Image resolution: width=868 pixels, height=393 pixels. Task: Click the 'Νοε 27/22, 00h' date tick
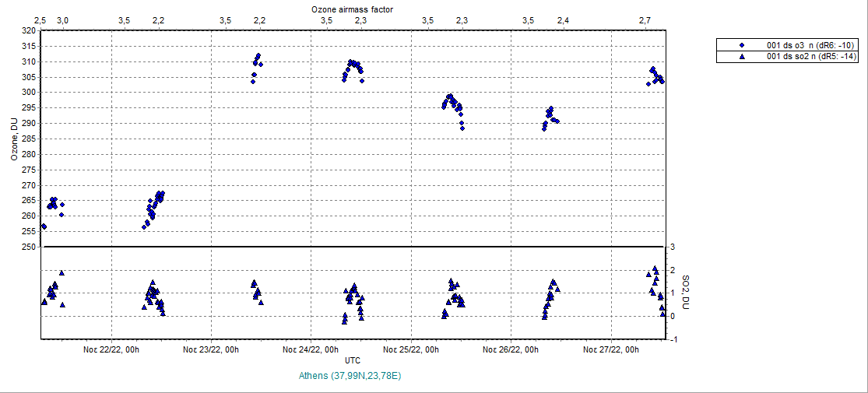click(x=611, y=350)
